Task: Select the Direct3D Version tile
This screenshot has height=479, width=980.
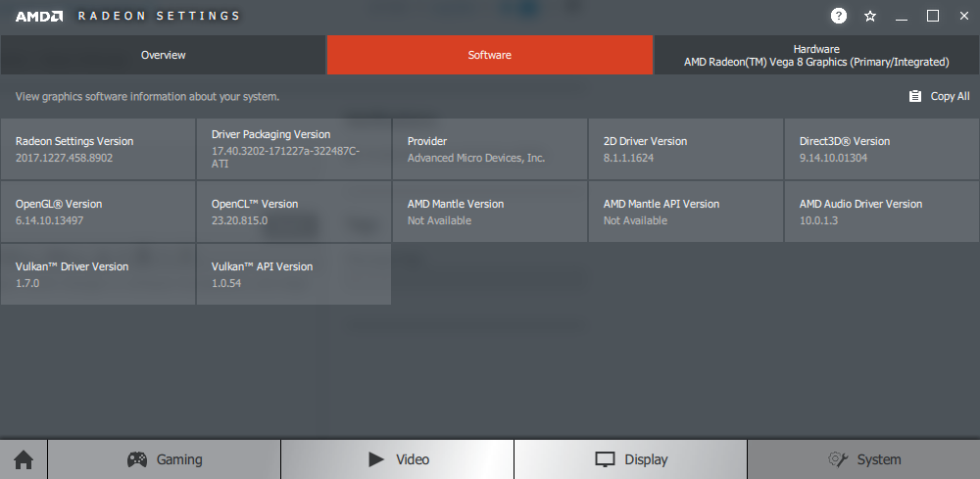Action: (882, 149)
